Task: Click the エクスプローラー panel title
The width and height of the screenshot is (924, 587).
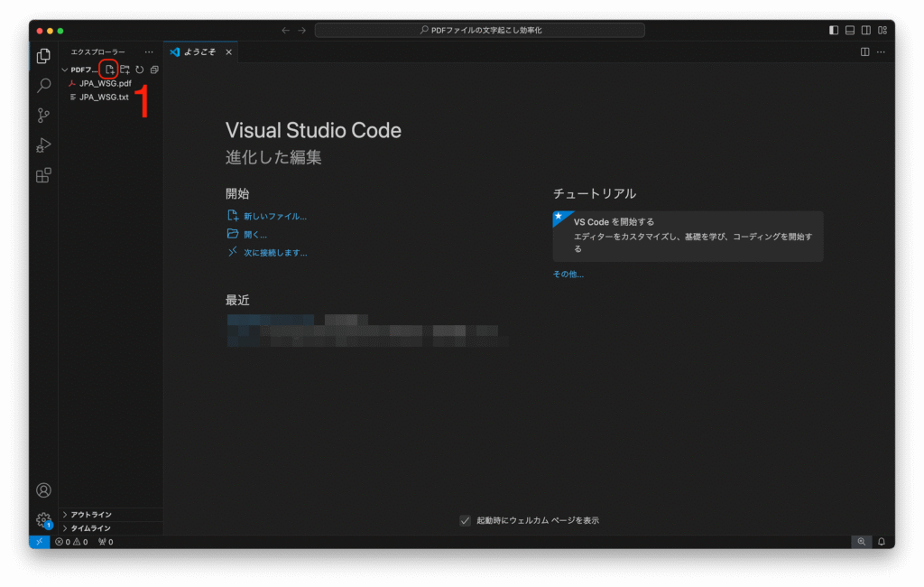Action: 97,51
